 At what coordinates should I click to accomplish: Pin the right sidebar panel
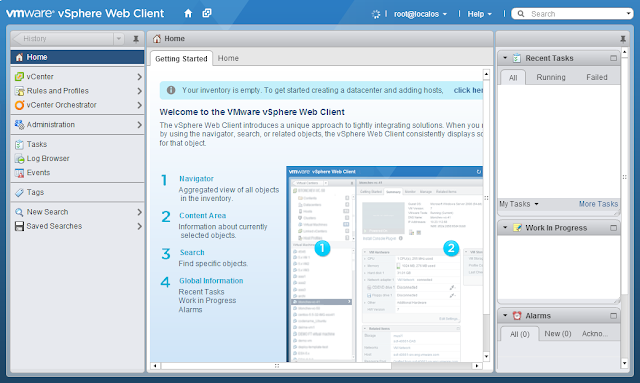(x=623, y=39)
